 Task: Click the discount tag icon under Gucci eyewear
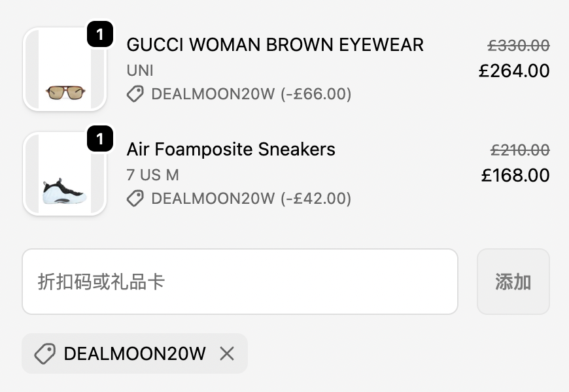135,94
